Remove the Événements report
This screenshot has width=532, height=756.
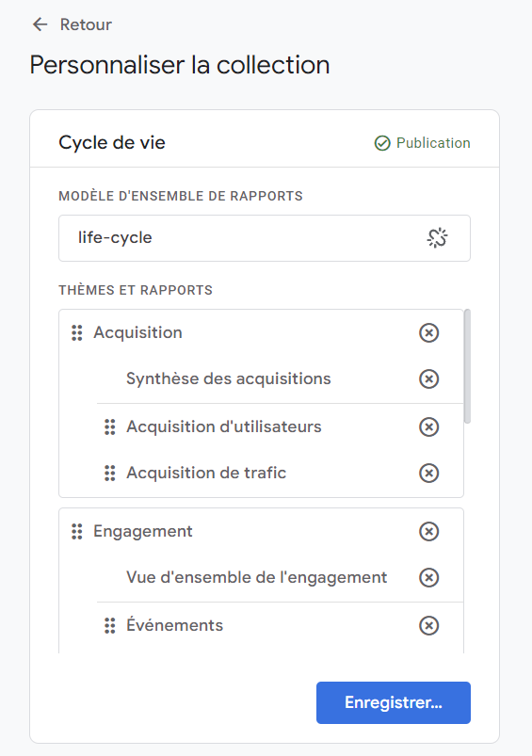pos(428,625)
